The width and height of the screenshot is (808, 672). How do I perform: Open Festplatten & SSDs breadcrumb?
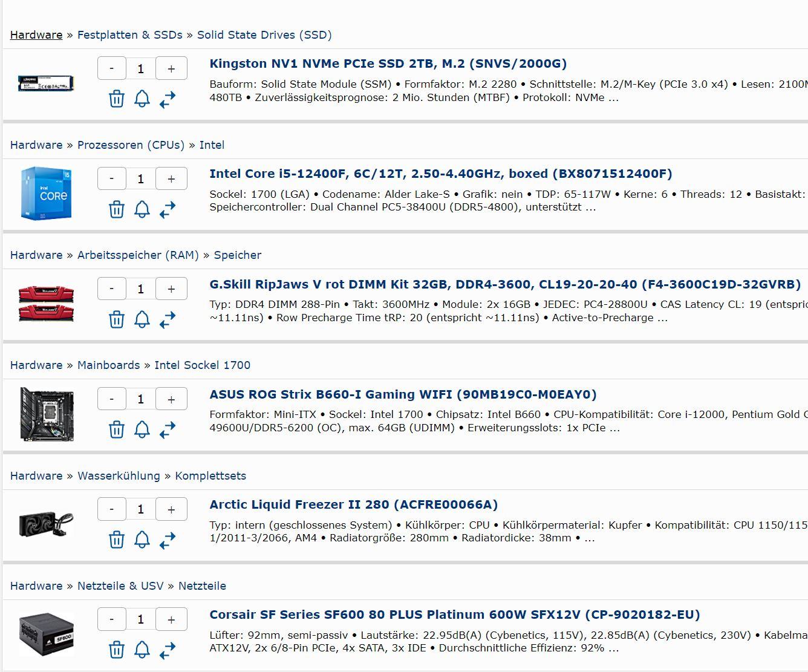pos(130,34)
